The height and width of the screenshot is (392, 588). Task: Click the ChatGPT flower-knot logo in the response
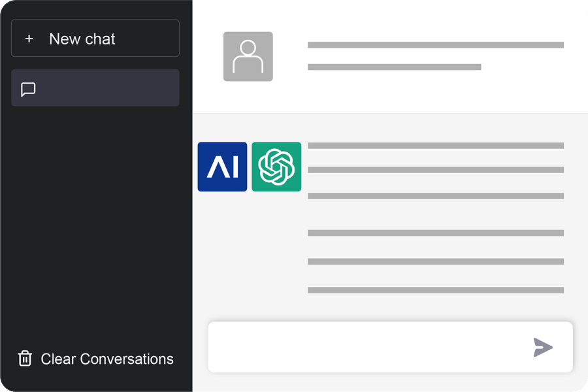pyautogui.click(x=276, y=167)
